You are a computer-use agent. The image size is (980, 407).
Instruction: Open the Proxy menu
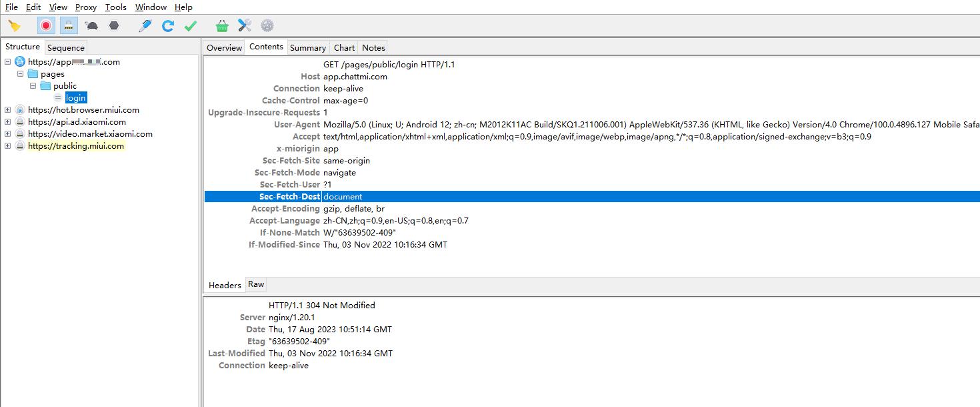tap(85, 7)
